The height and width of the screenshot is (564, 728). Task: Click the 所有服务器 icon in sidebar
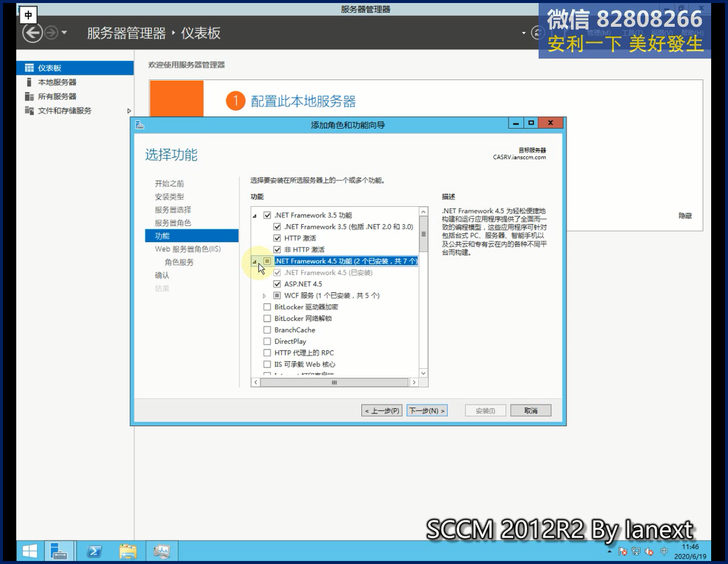[x=29, y=96]
